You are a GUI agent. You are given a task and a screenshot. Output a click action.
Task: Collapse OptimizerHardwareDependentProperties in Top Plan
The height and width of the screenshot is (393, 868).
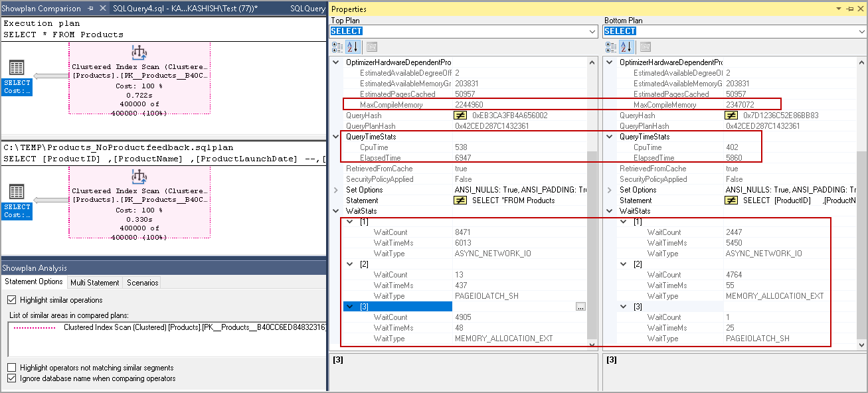click(336, 62)
